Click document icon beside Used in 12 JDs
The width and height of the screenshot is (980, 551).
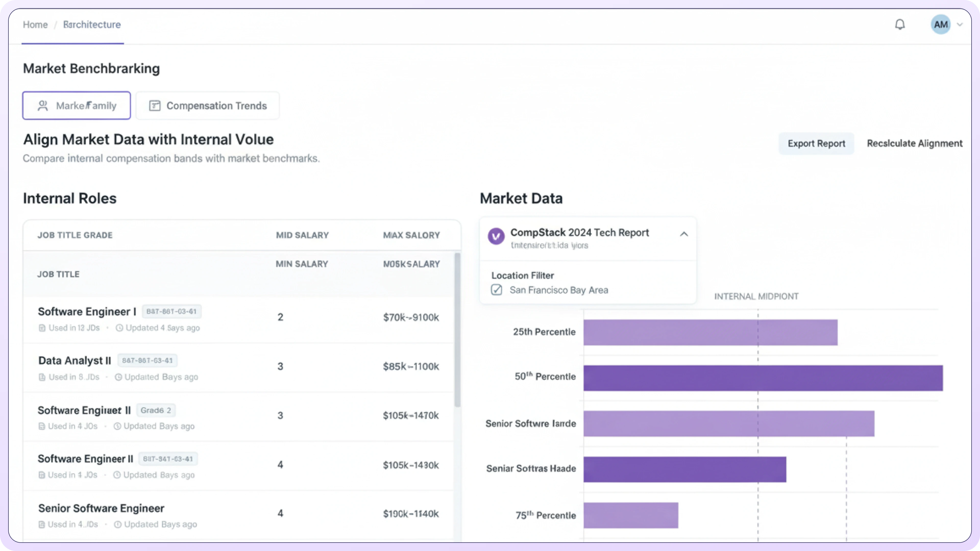(42, 328)
